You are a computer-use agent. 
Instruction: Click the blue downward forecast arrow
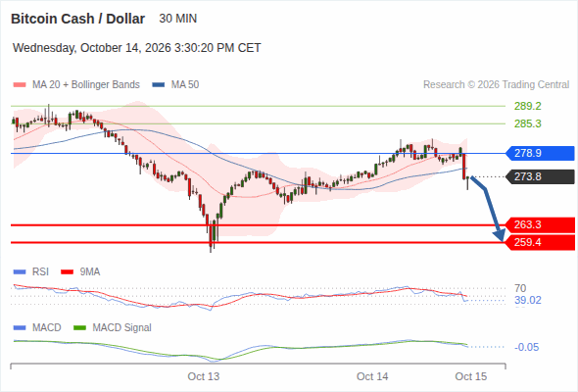[488, 209]
